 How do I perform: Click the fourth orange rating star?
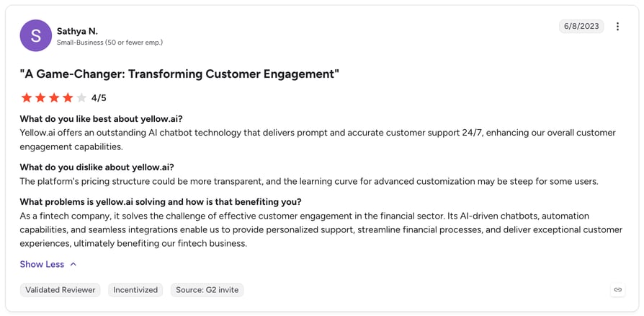68,98
